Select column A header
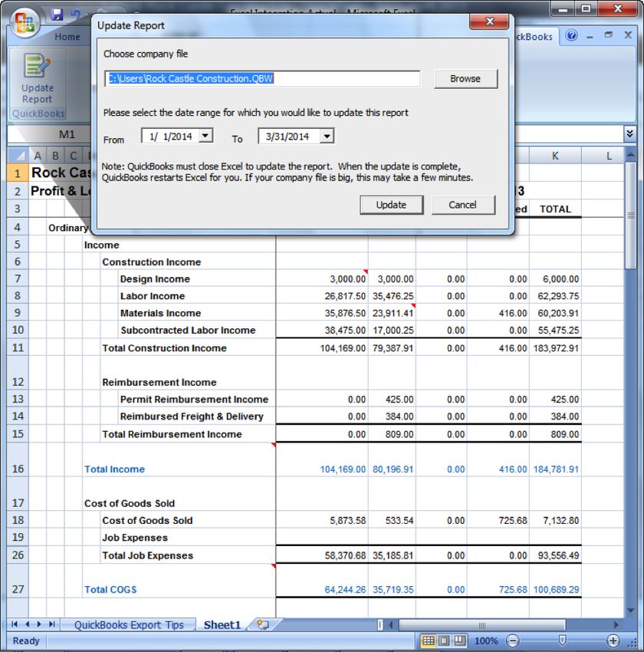The height and width of the screenshot is (652, 644). (x=38, y=156)
